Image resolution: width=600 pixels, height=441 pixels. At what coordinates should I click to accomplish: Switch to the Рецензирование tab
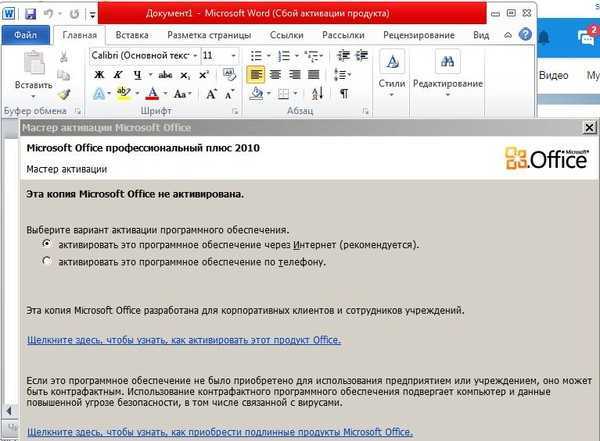(419, 35)
